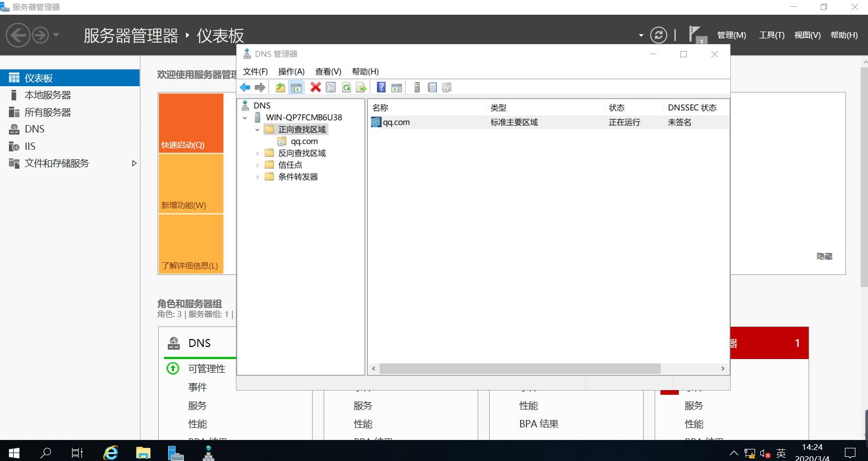Click the green Refresh icon in DNS toolbar

[x=346, y=87]
